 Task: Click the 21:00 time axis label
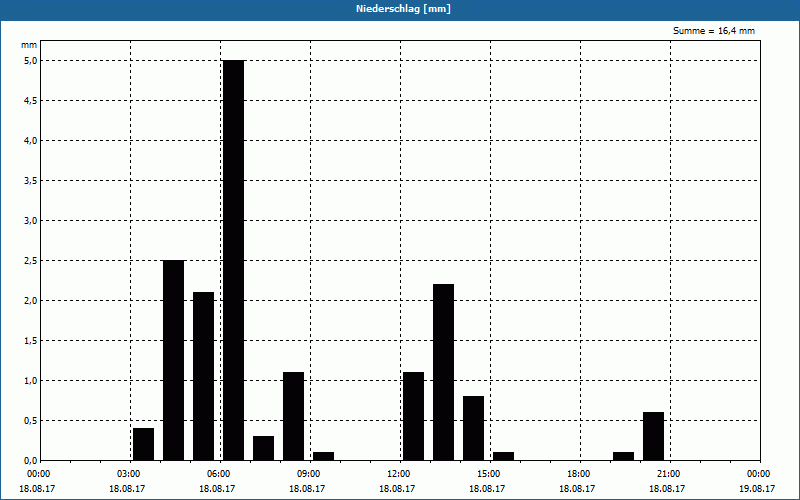click(670, 474)
